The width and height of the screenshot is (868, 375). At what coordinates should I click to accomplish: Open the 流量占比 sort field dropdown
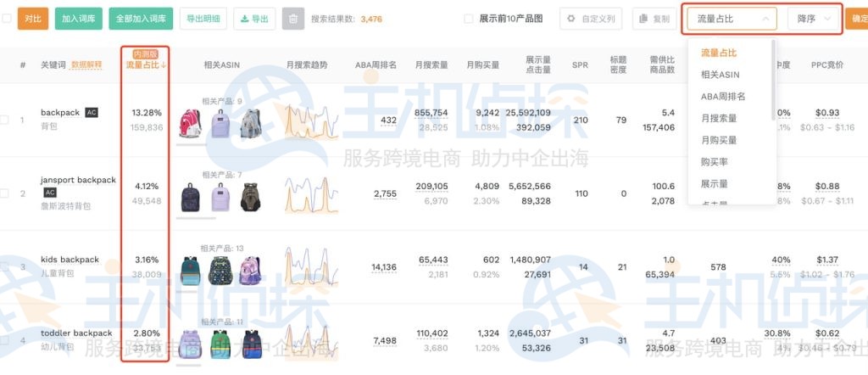(x=732, y=19)
